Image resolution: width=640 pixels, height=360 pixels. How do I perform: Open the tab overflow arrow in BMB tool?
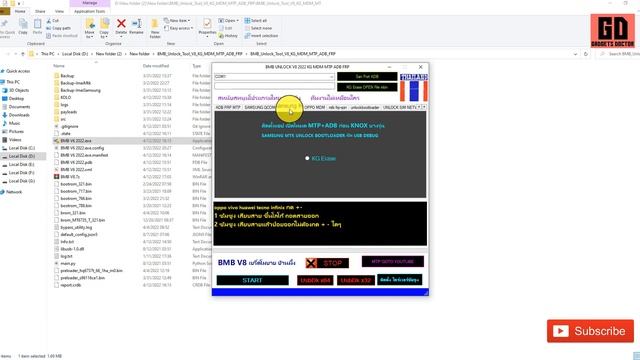pyautogui.click(x=424, y=107)
